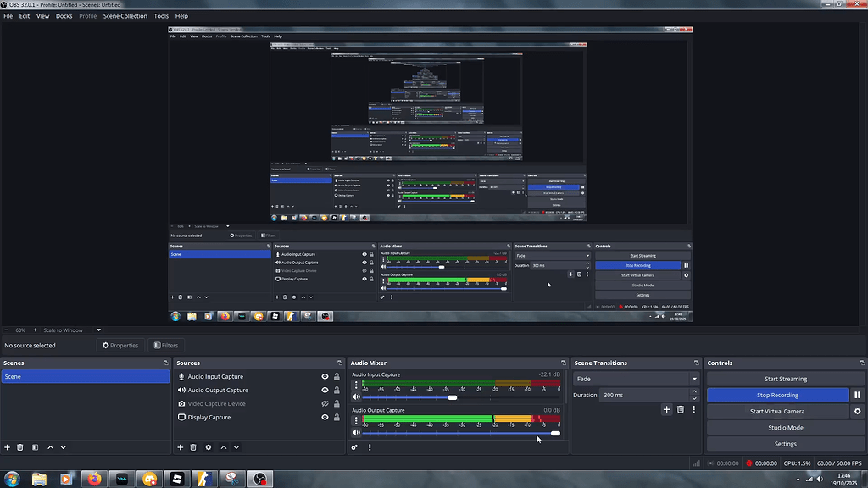Add a new source with the plus icon
The height and width of the screenshot is (488, 868).
(x=179, y=446)
